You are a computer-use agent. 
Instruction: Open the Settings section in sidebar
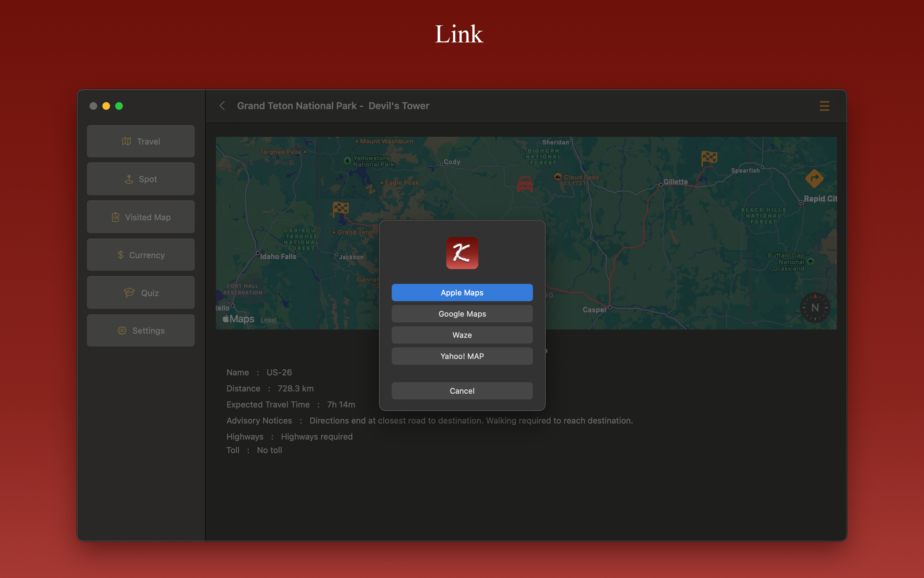click(x=141, y=331)
